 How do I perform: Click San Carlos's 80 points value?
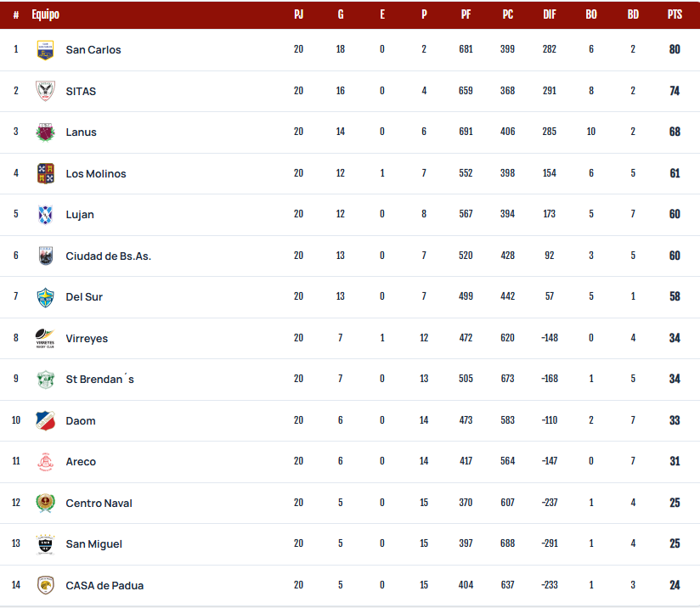675,49
